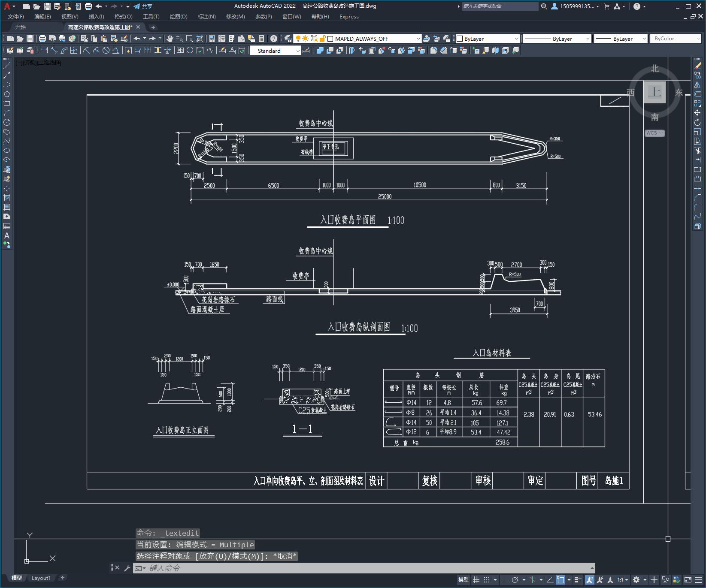Viewport: 706px width, 588px height.
Task: Toggle object snap in status bar
Action: [561, 580]
